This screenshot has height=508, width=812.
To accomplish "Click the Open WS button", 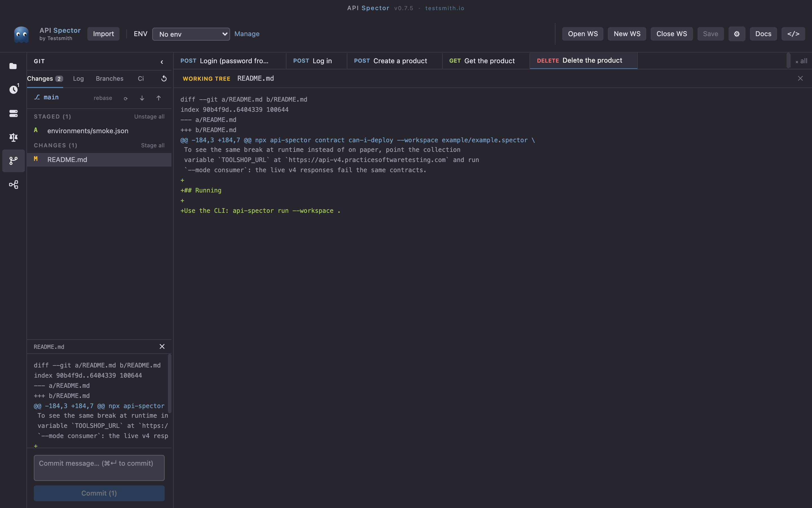I will (x=582, y=34).
